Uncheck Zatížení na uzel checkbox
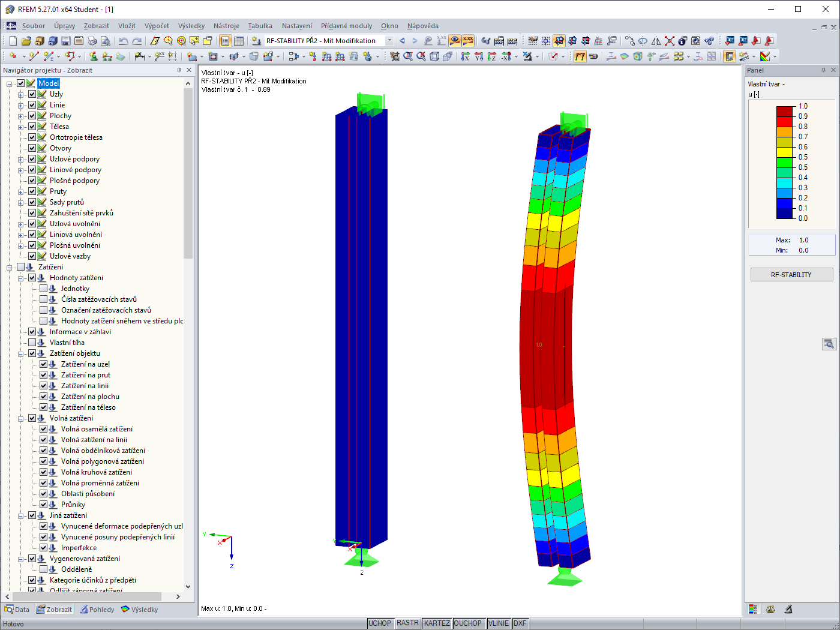840x630 pixels. pos(44,364)
